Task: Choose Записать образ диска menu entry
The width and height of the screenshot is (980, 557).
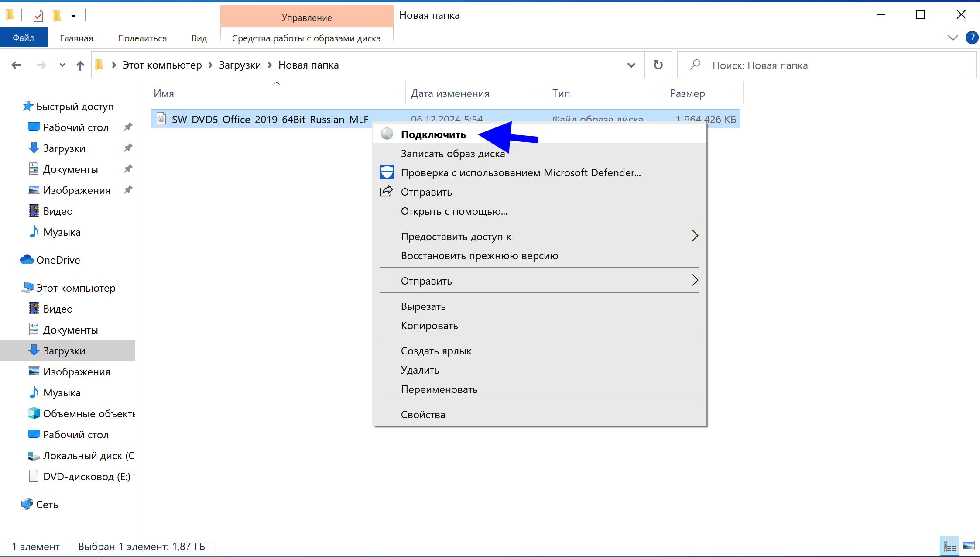Action: click(539, 153)
